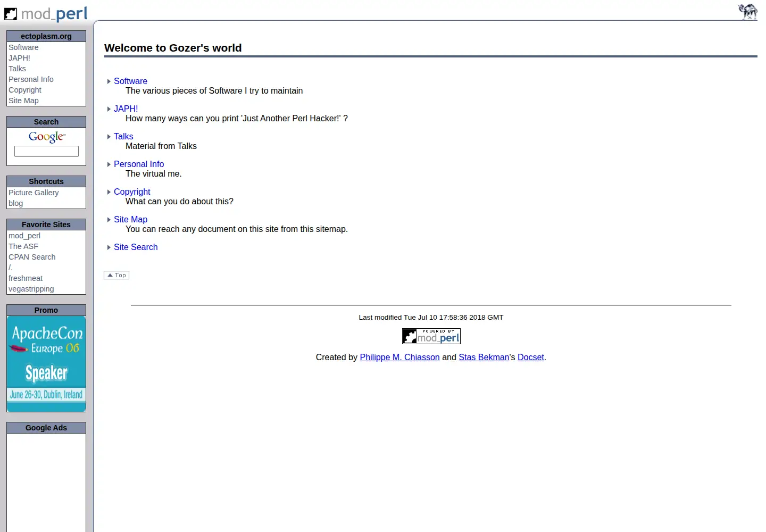The height and width of the screenshot is (532, 766).
Task: Click the Promo panel header
Action: 46,310
